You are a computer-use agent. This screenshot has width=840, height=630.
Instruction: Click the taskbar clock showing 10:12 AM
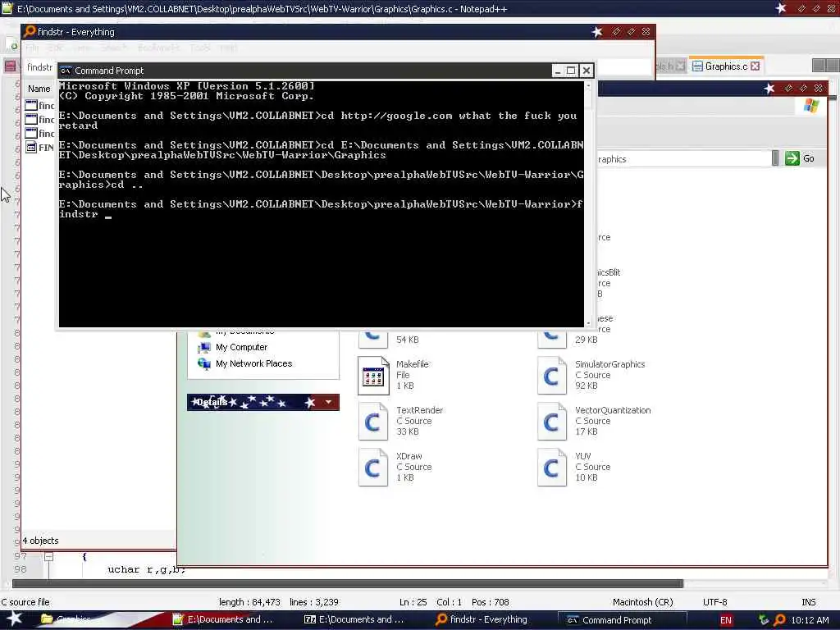(x=810, y=620)
